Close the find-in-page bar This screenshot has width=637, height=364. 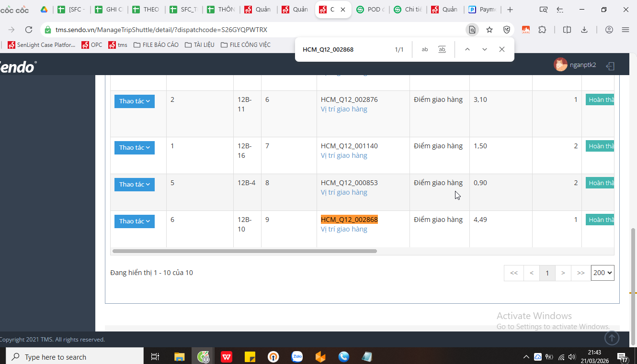[x=502, y=49]
